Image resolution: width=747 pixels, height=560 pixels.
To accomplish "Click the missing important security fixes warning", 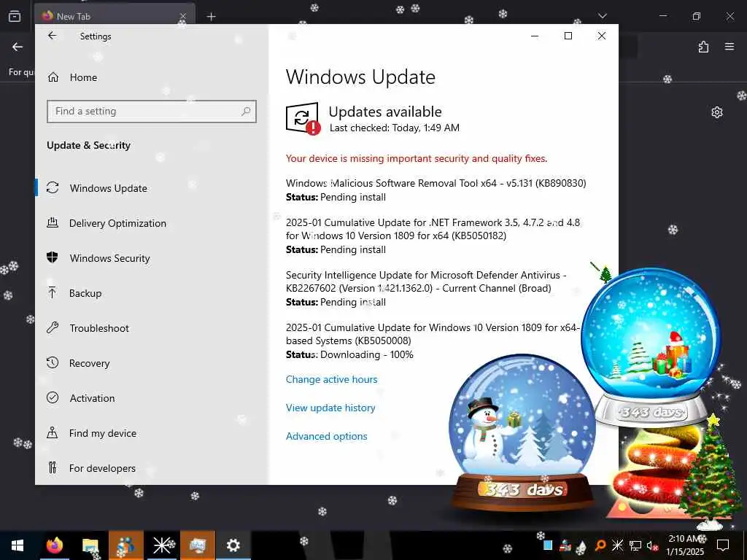I will click(x=417, y=158).
